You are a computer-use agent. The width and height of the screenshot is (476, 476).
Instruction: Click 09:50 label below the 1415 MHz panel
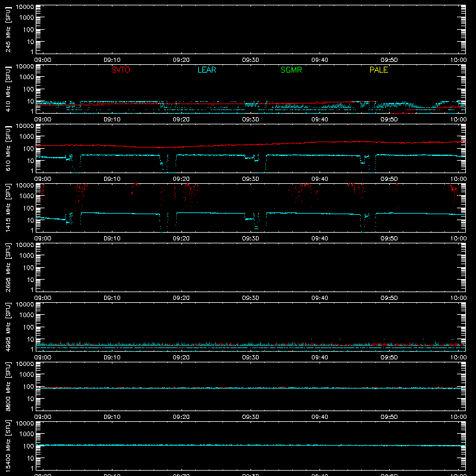[x=389, y=239]
